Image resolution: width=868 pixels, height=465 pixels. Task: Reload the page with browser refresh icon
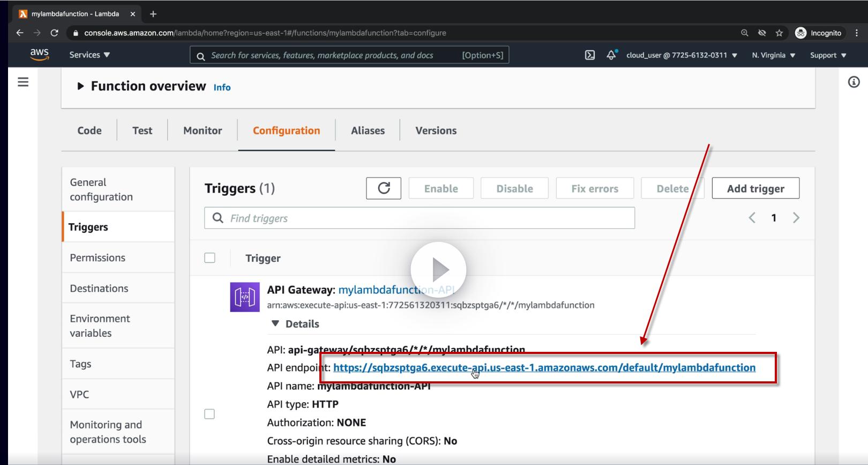coord(54,33)
